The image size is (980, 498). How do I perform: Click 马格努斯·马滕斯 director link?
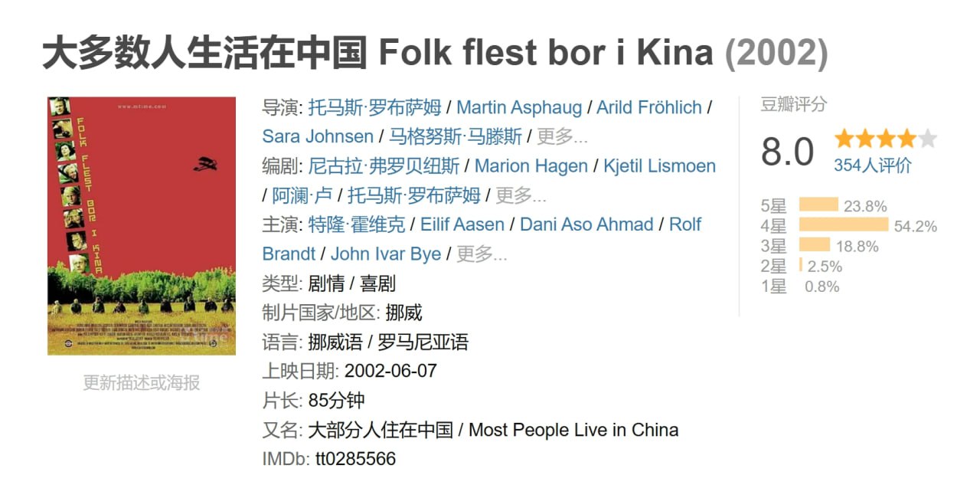[456, 136]
